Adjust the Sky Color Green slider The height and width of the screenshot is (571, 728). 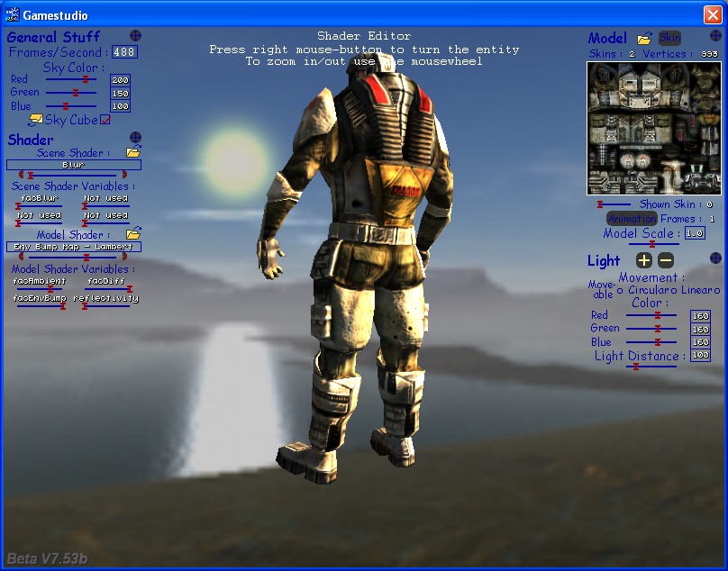70,93
